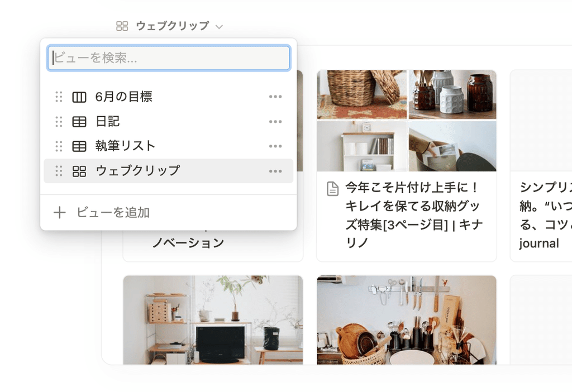Screen dimensions: 572x392
Task: Open the more options for 6月の目標
Action: click(x=275, y=97)
